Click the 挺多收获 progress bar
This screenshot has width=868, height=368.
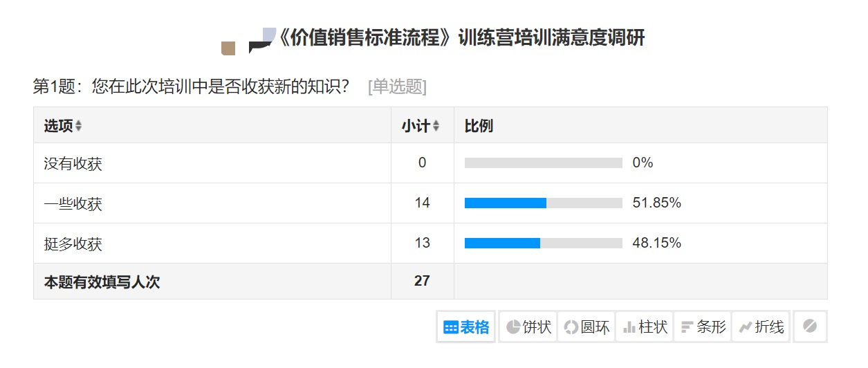[x=544, y=243]
